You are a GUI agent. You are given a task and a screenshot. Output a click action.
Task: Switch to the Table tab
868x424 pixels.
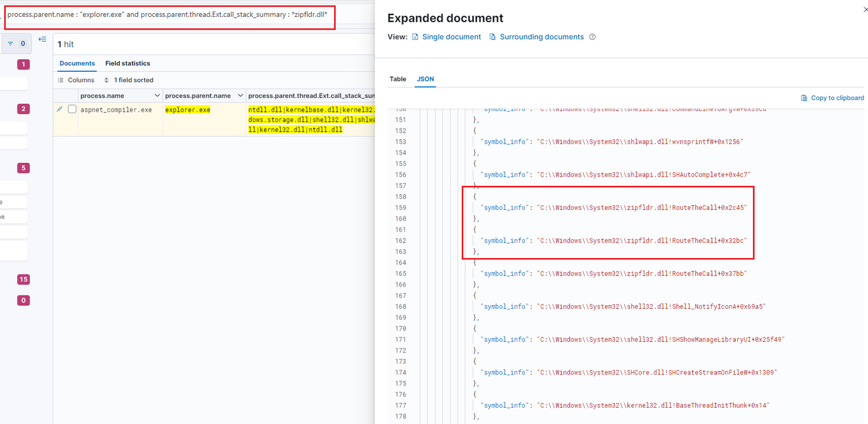(398, 79)
